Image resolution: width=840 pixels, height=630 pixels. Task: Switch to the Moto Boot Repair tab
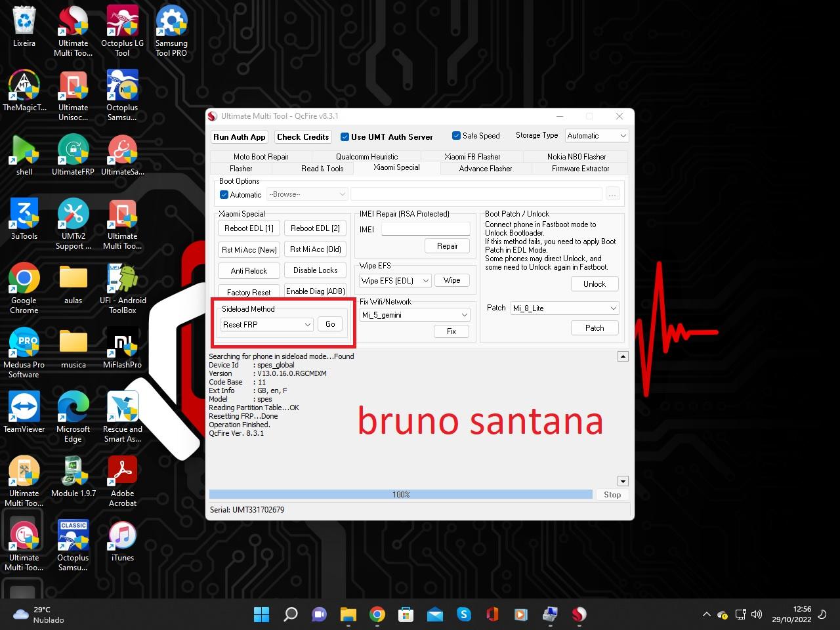(x=261, y=157)
